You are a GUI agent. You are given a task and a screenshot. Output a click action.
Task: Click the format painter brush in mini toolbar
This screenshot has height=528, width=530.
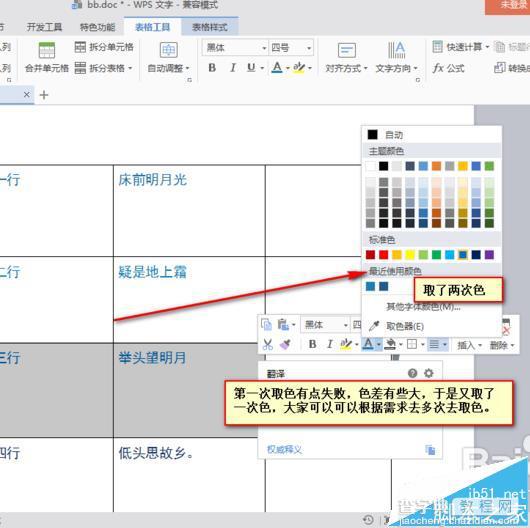click(x=285, y=344)
